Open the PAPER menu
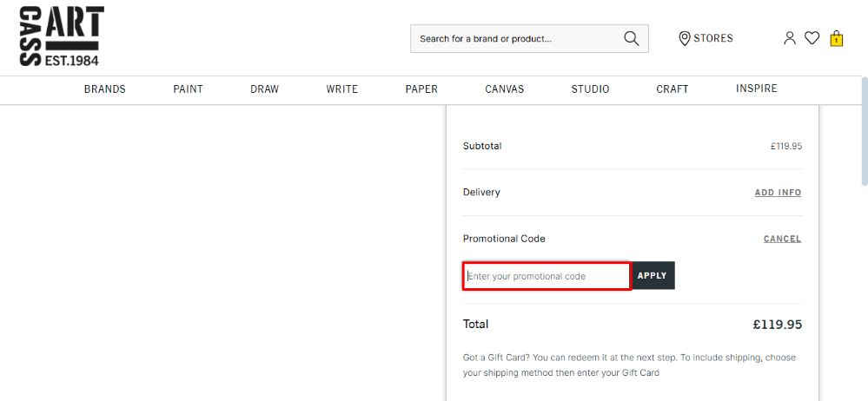The height and width of the screenshot is (401, 868). 421,89
